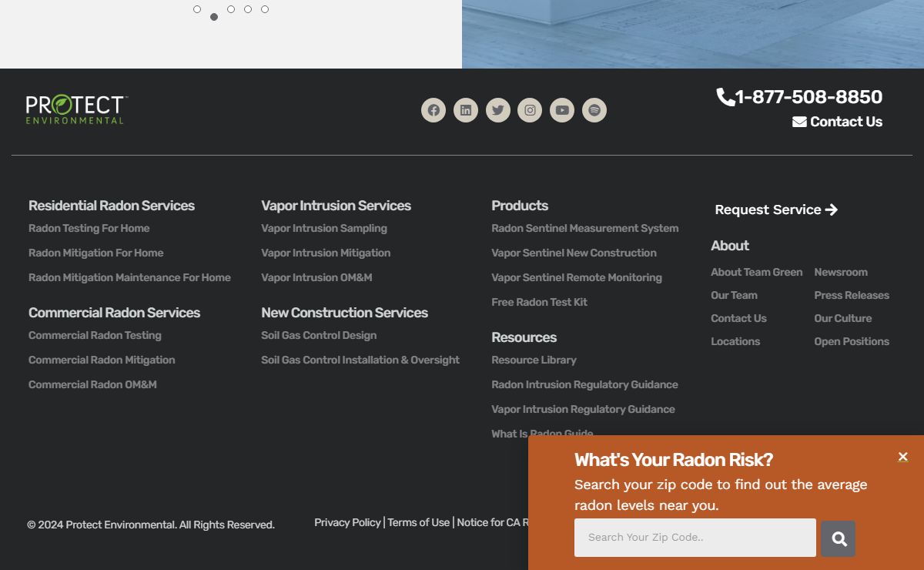Click the Protect Environmental logo
Image resolution: width=924 pixels, height=570 pixels.
click(x=76, y=109)
